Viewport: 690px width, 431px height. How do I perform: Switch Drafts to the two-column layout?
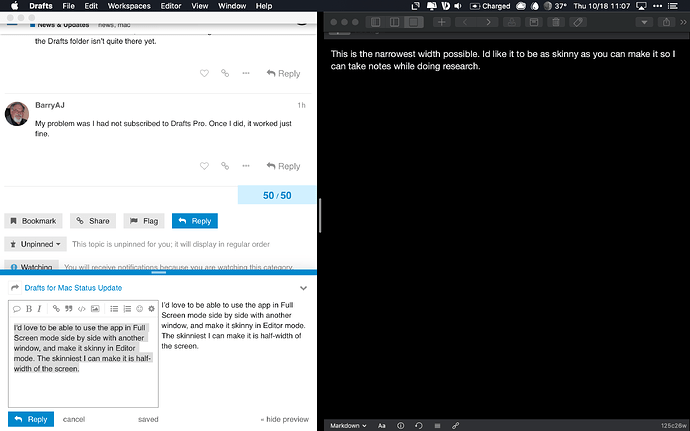pyautogui.click(x=395, y=22)
